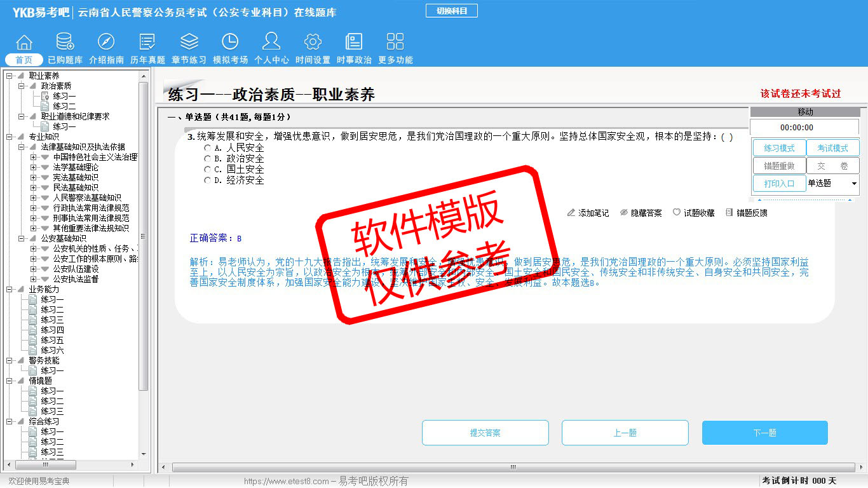This screenshot has width=868, height=488.
Task: Click the folder icon beside 宪法基础知识
Action: coord(45,177)
